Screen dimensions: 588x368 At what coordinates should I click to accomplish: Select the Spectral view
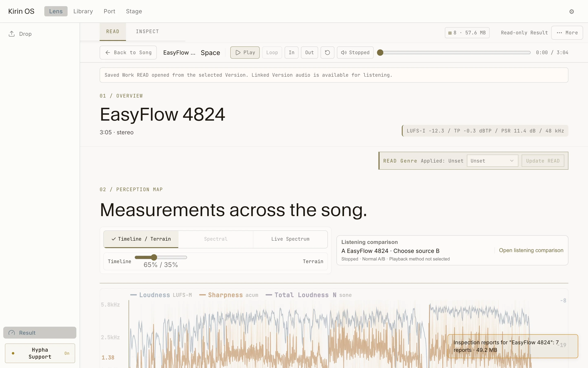(216, 239)
